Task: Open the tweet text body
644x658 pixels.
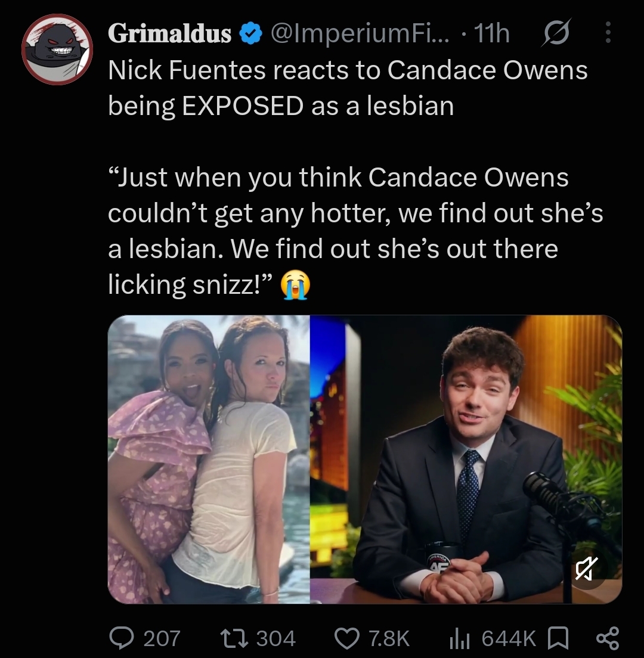Action: [355, 177]
